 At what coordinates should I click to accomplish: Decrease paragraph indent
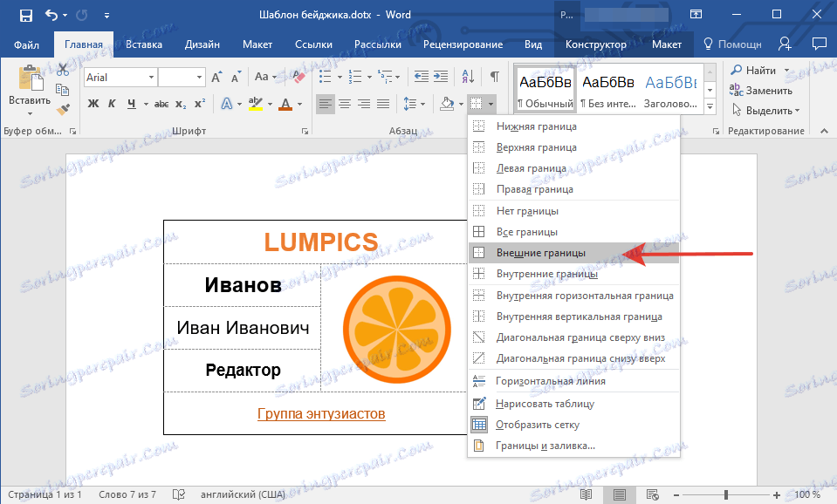click(x=422, y=77)
